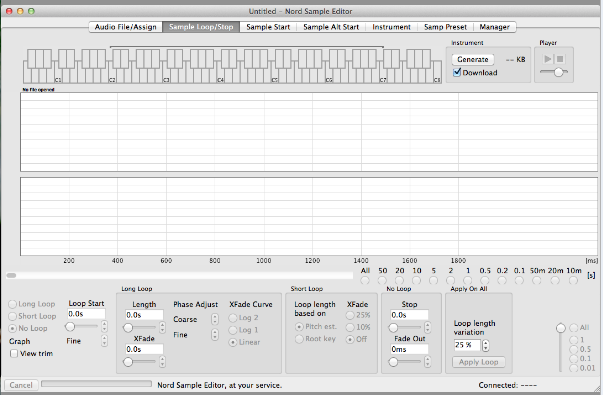
Task: Switch to the Instrument tab
Action: click(x=391, y=27)
